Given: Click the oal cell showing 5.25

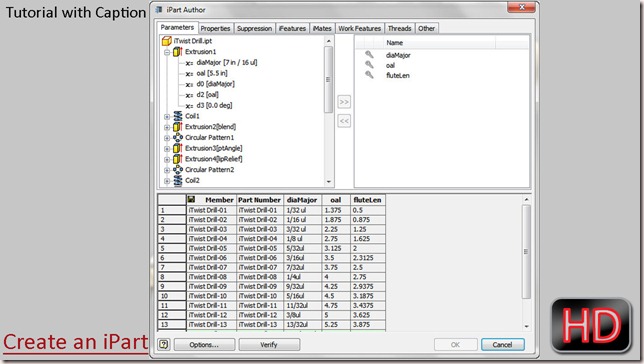Looking at the screenshot, I should [x=336, y=324].
